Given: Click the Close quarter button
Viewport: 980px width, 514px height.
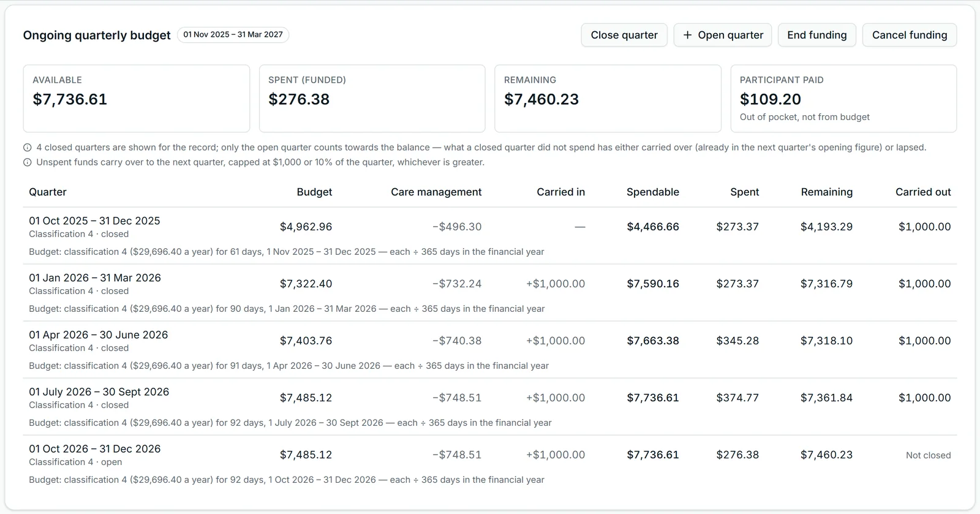Looking at the screenshot, I should pyautogui.click(x=624, y=35).
